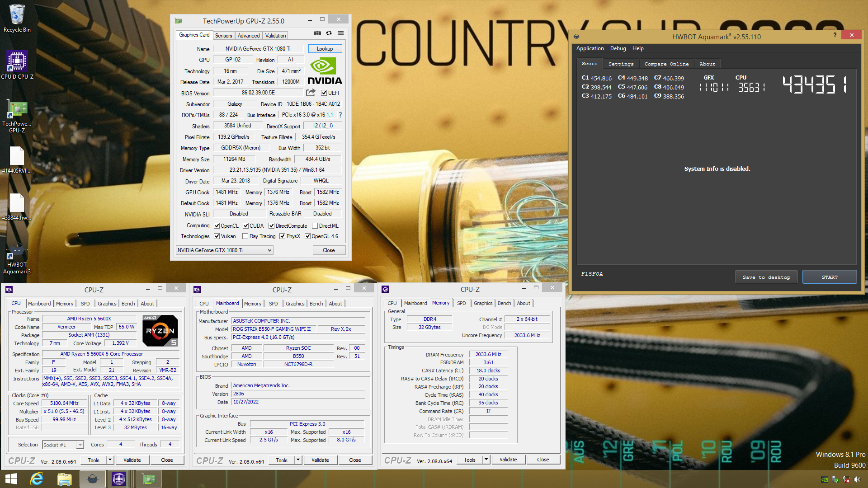Screen dimensions: 868x488
Task: Open the CPUID CPU-Z desktop shortcut
Action: pyautogui.click(x=17, y=65)
